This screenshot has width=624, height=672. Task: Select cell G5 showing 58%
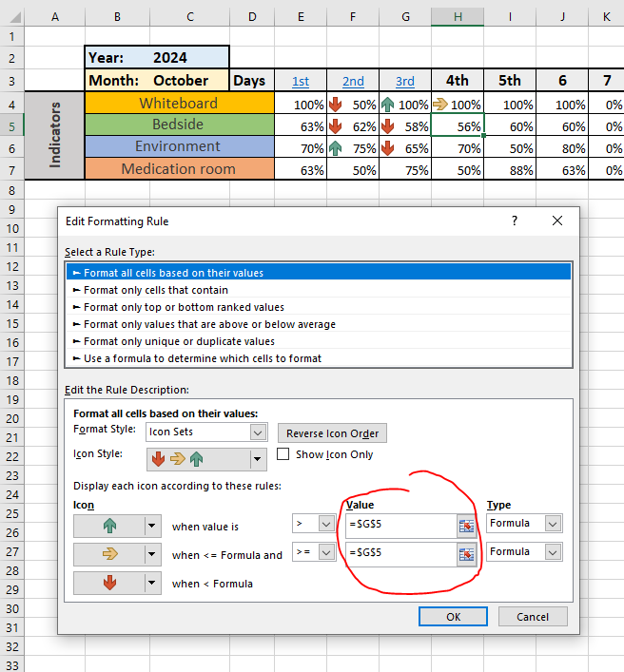(x=405, y=125)
